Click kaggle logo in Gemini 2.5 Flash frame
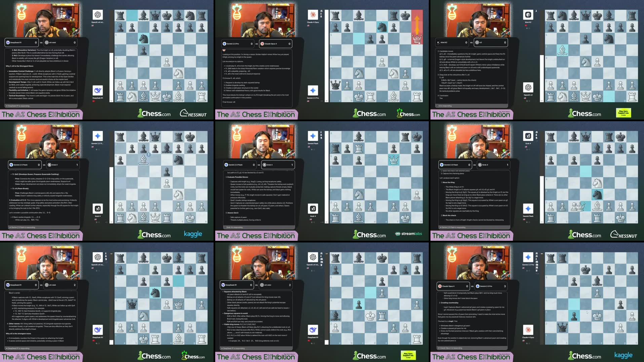644x362 pixels. click(193, 234)
